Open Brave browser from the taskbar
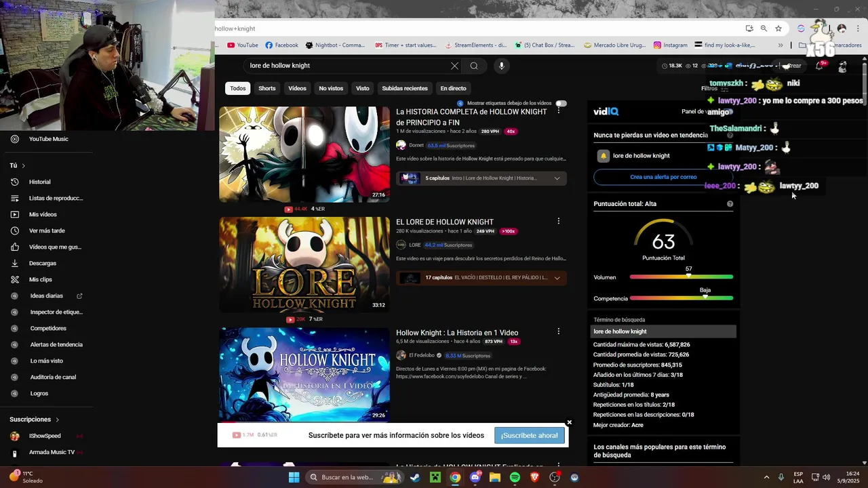The width and height of the screenshot is (868, 488). [535, 477]
